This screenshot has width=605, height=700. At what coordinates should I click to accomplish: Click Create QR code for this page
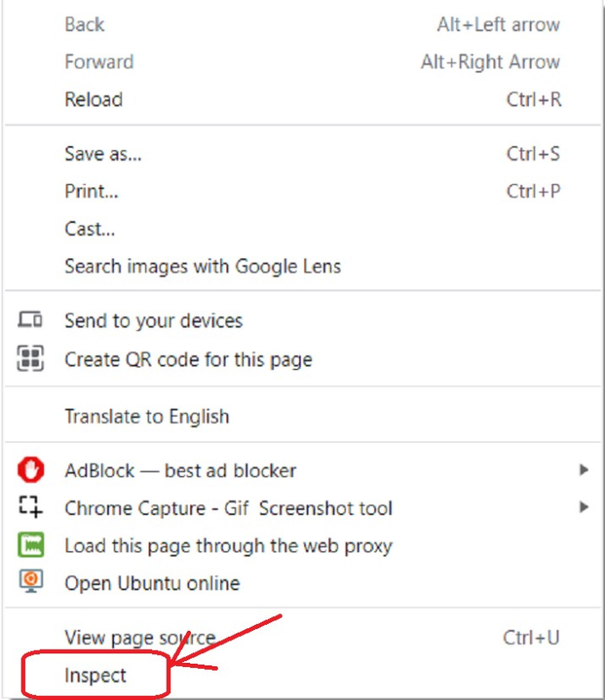188,359
